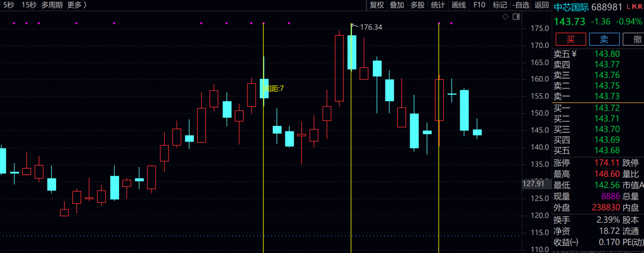Select 买五 bid price 143.68
The width and height of the screenshot is (644, 253).
pyautogui.click(x=607, y=150)
